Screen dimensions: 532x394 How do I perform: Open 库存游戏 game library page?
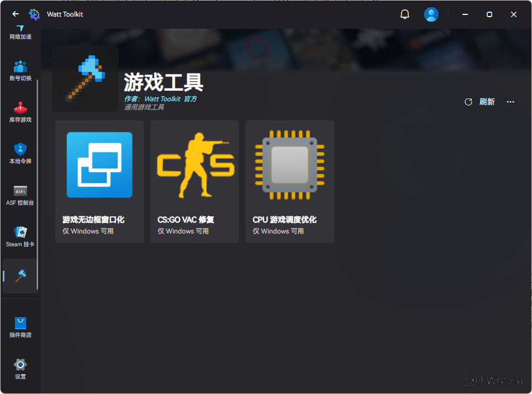pos(20,113)
